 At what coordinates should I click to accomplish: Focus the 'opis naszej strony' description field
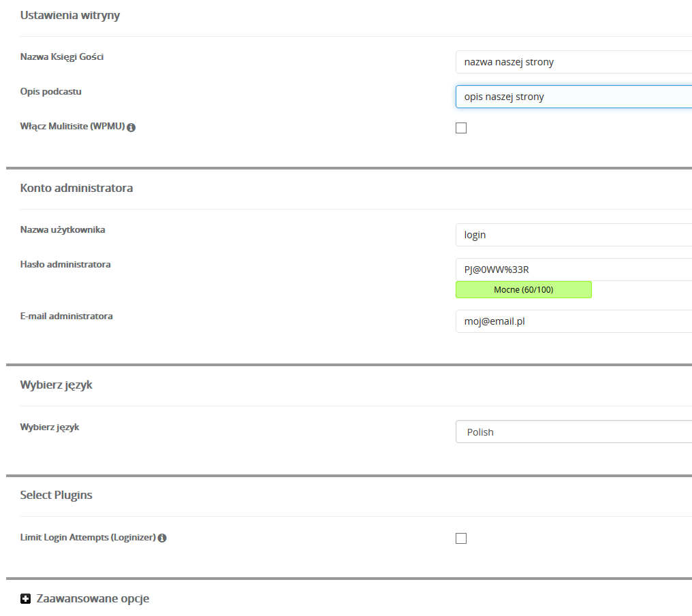pos(573,97)
